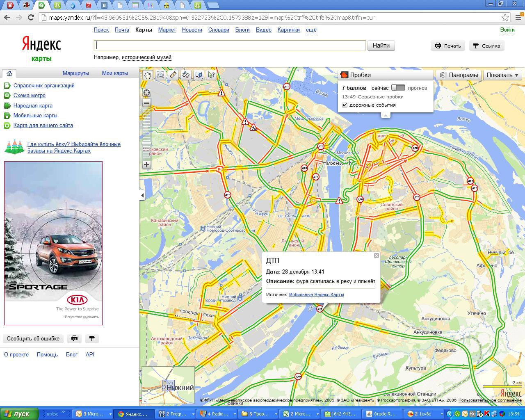
Task: Click the map zoom level slider handle
Action: [146, 143]
